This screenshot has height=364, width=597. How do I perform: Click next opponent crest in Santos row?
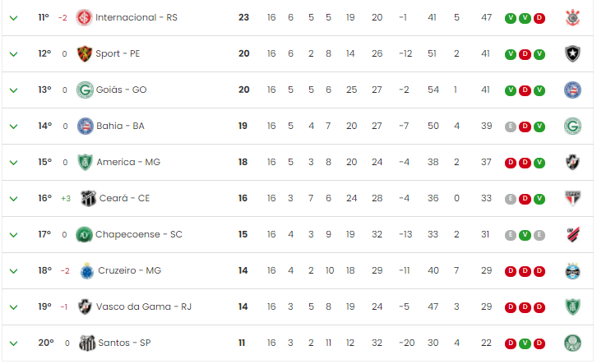point(572,343)
